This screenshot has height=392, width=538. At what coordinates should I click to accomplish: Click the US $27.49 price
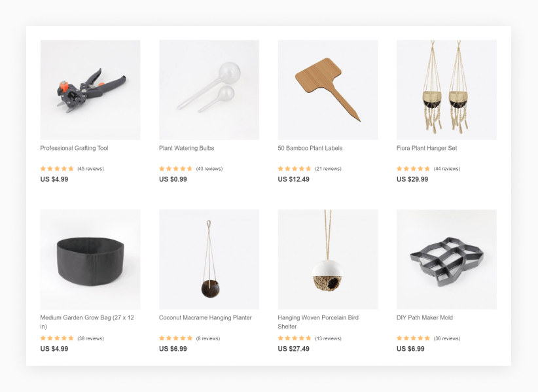293,349
